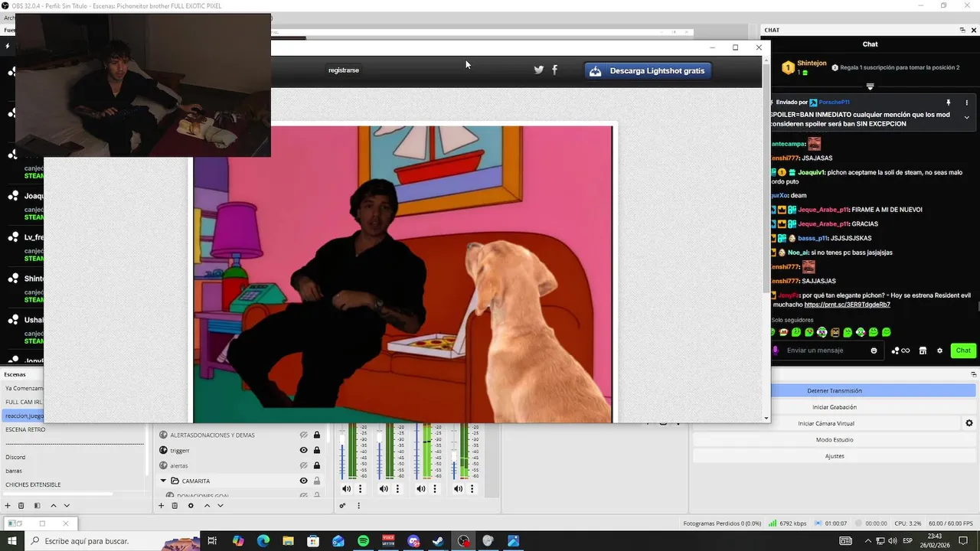
Task: Hide the CAMARITA group
Action: tap(303, 481)
